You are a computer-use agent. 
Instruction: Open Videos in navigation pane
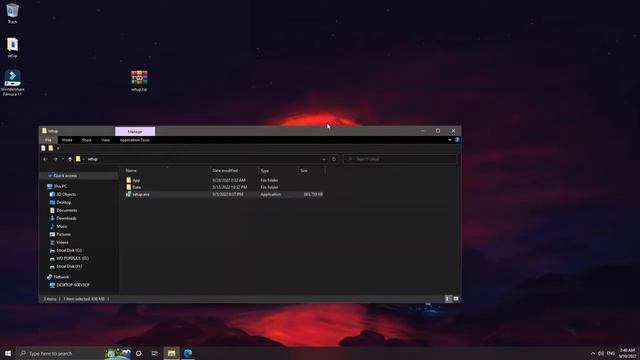tap(62, 242)
